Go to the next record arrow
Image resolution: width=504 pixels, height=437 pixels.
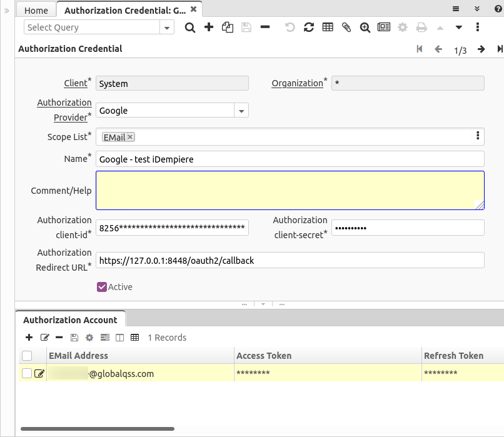click(x=481, y=49)
